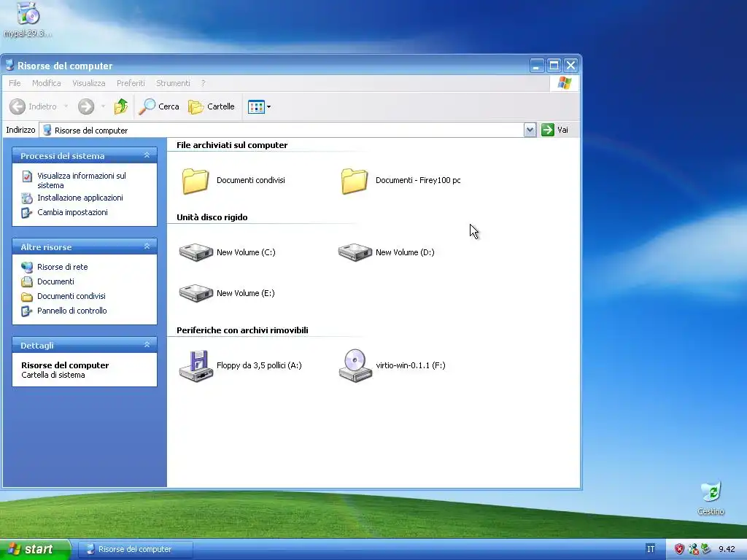Open Risorse di rete link
This screenshot has width=747, height=560.
tap(63, 267)
